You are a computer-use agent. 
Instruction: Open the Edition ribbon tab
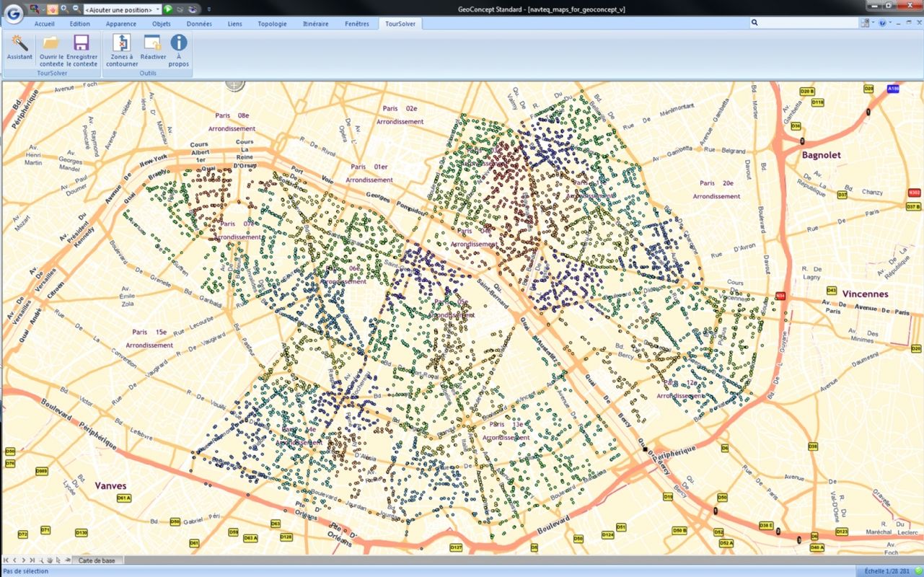(x=80, y=24)
